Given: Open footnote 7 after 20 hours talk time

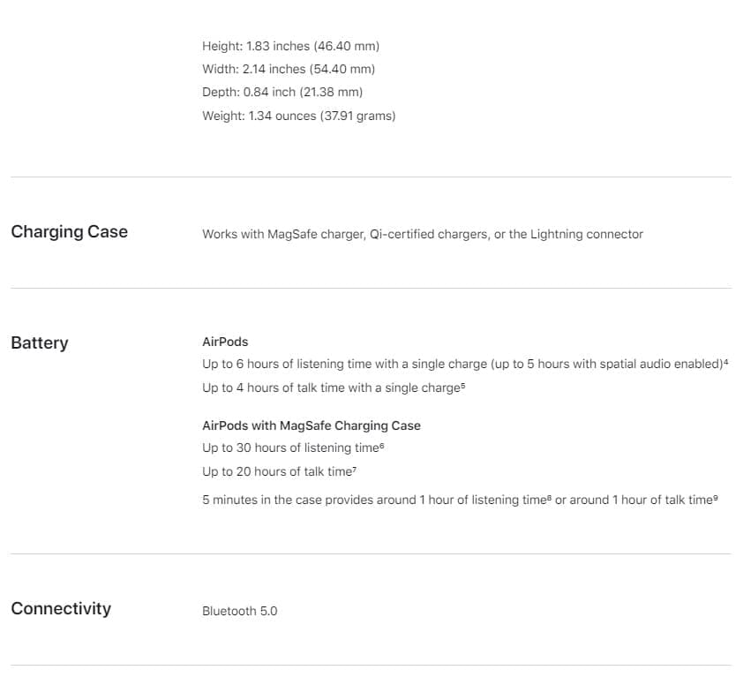Looking at the screenshot, I should coord(353,470).
